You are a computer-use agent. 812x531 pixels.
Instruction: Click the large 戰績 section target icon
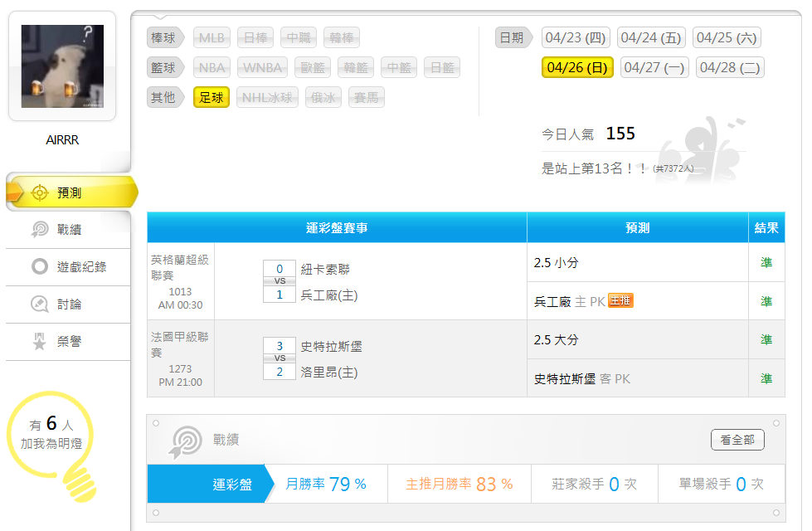click(185, 441)
